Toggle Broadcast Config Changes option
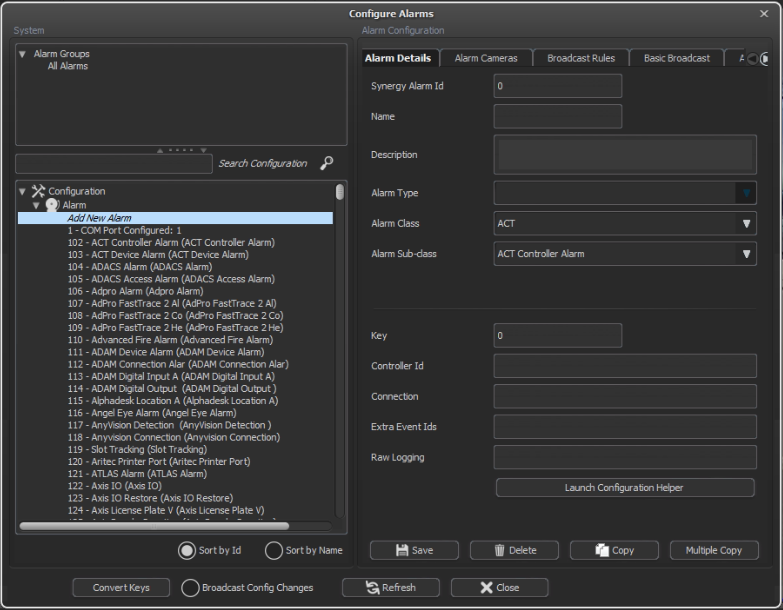The image size is (783, 610). (190, 588)
